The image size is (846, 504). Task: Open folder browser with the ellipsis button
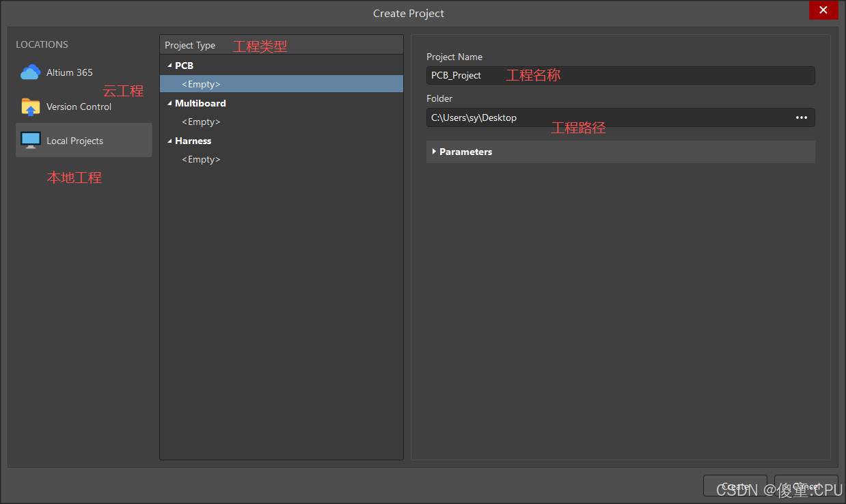[802, 117]
